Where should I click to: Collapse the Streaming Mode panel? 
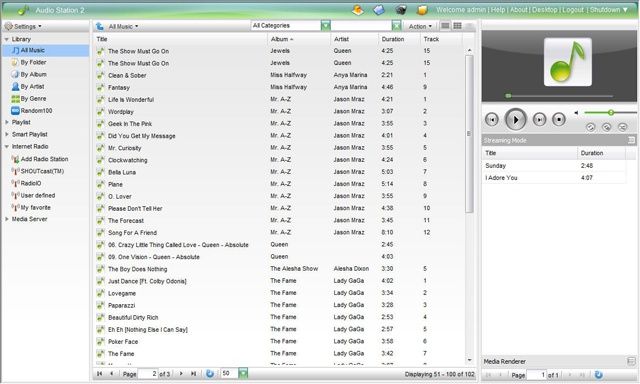[x=631, y=140]
